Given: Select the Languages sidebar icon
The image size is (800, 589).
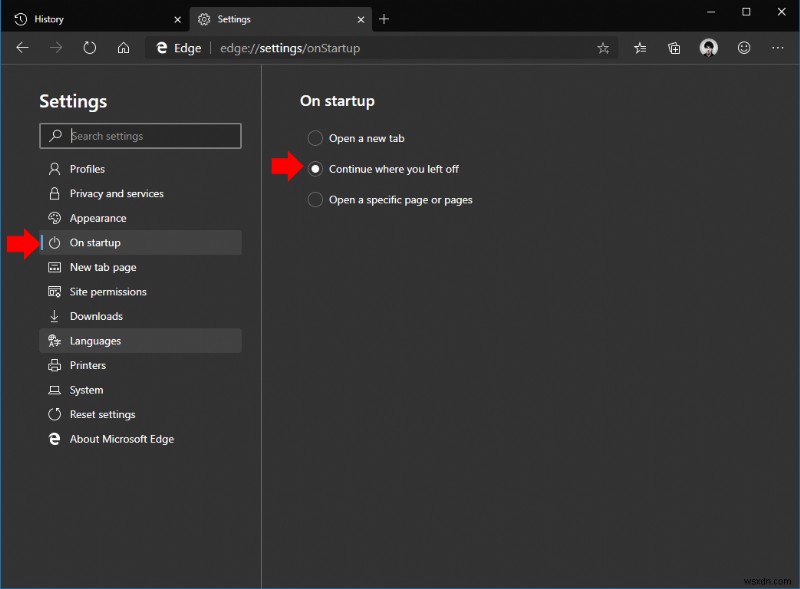Looking at the screenshot, I should [55, 341].
